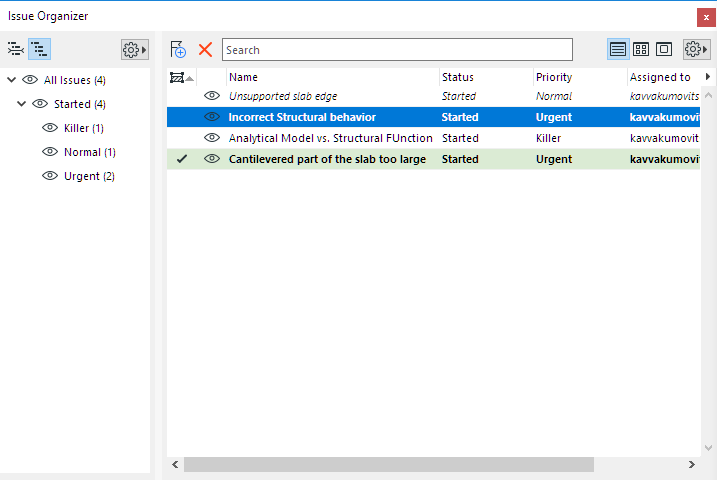Click horizontal scrollbar left arrow
The height and width of the screenshot is (480, 717).
tap(175, 464)
